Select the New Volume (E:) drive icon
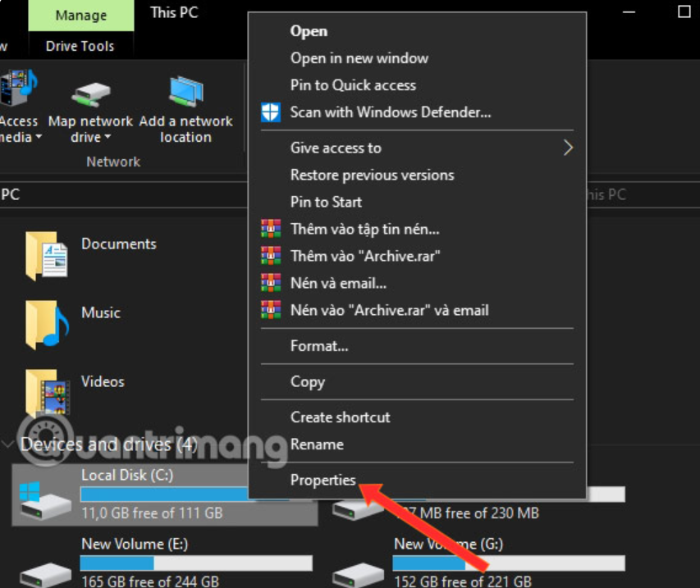 (45, 570)
